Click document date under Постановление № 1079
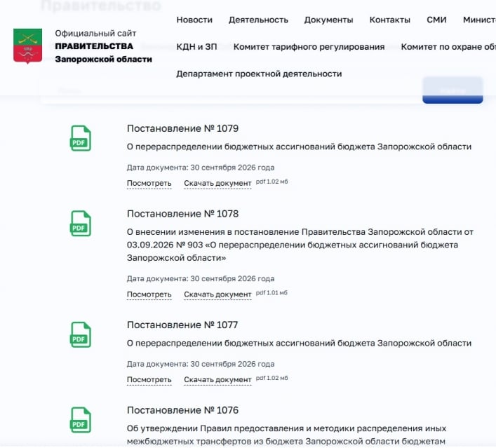The width and height of the screenshot is (496, 448). (x=201, y=168)
